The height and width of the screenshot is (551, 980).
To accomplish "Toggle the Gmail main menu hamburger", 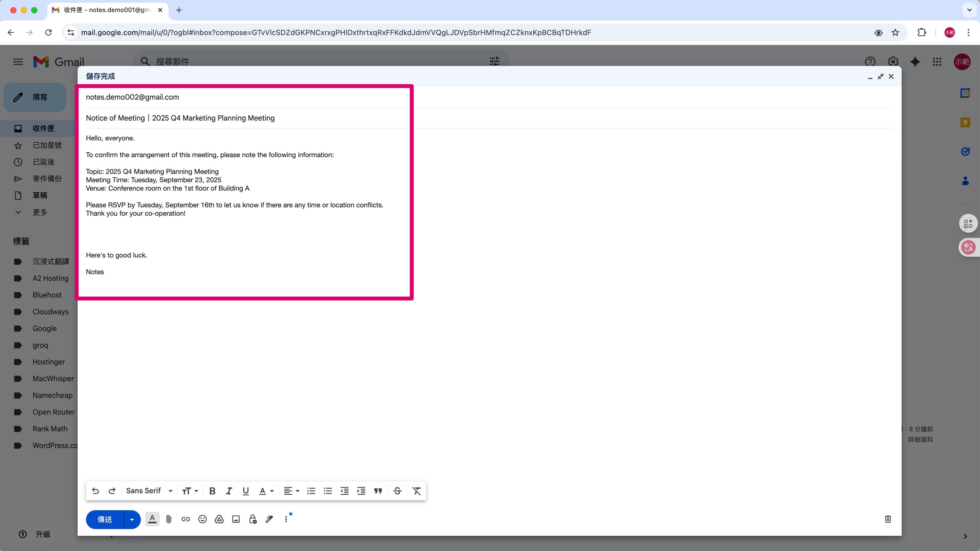I will click(x=18, y=61).
